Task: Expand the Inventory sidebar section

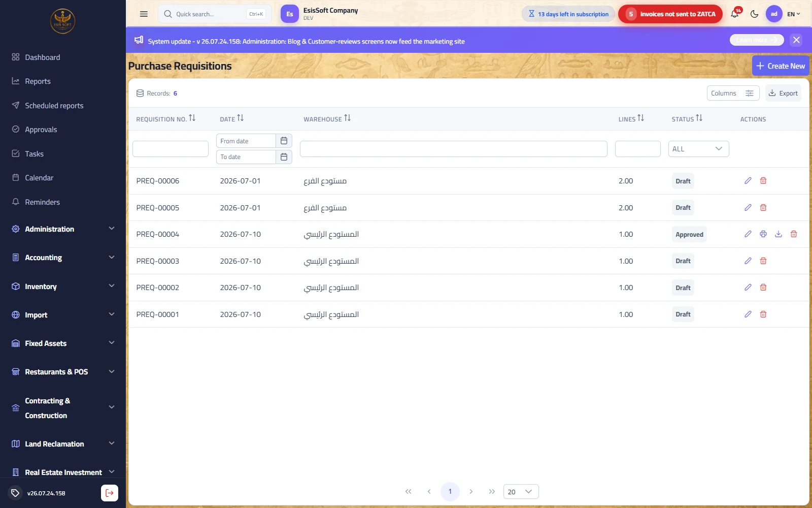Action: coord(63,287)
